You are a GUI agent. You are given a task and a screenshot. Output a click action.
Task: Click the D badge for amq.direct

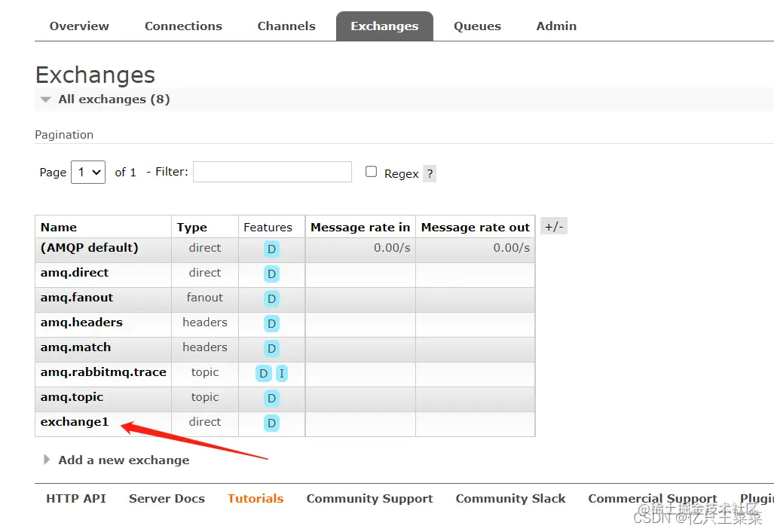(x=271, y=274)
